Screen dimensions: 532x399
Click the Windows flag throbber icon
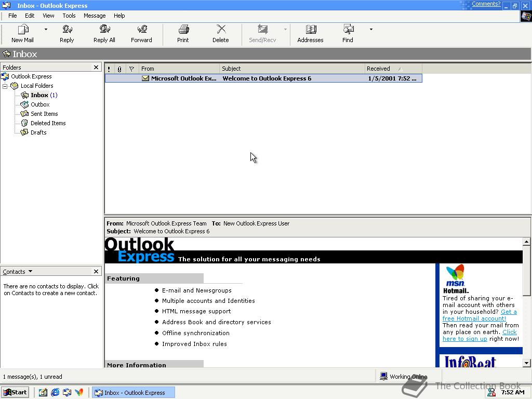pos(526,17)
